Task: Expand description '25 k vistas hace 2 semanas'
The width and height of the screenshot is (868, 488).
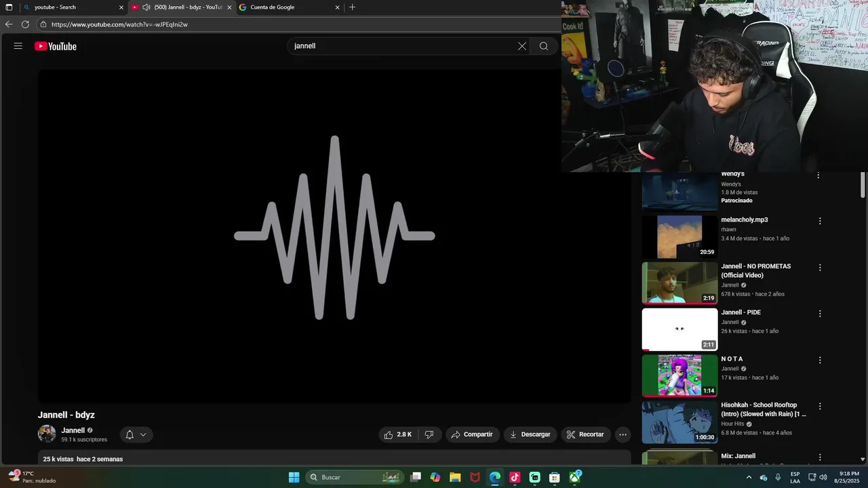Action: (x=83, y=459)
